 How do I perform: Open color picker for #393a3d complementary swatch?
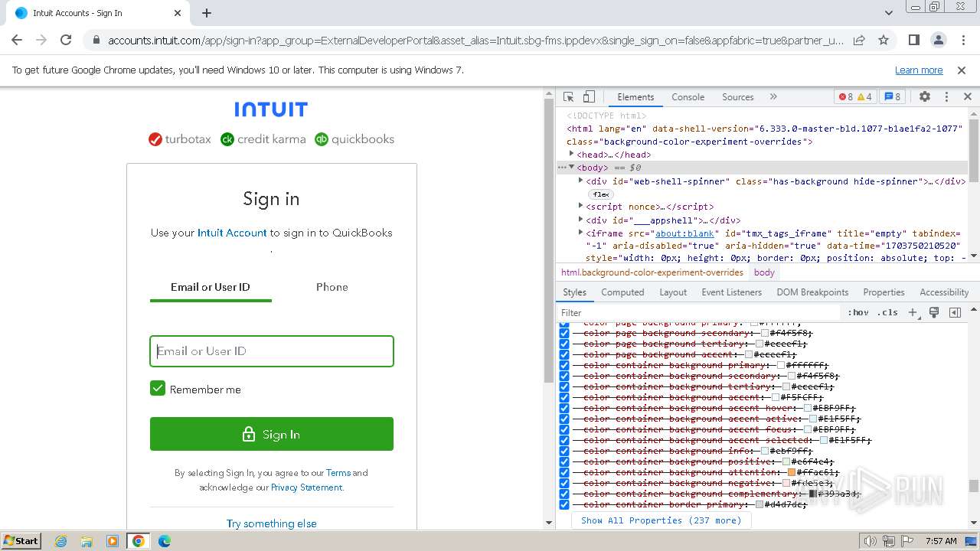tap(813, 494)
